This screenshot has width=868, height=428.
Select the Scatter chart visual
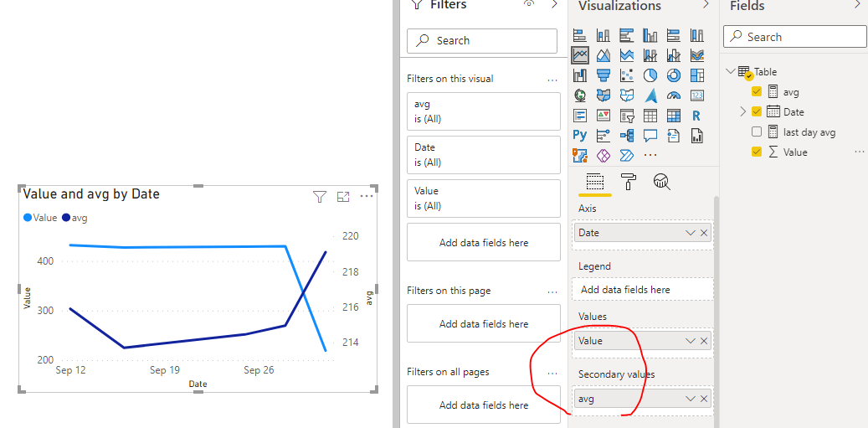click(x=627, y=75)
